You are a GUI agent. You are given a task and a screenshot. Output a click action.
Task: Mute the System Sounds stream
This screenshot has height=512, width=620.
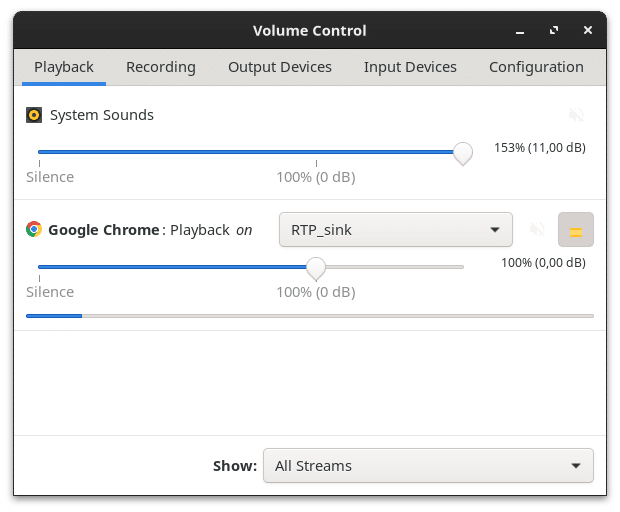click(x=575, y=115)
